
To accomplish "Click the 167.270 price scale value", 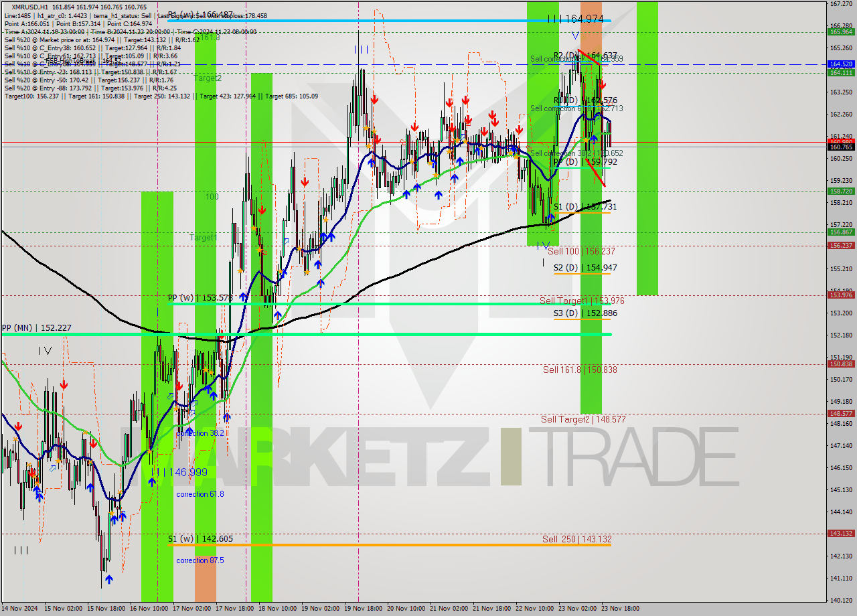I will 841,4.
